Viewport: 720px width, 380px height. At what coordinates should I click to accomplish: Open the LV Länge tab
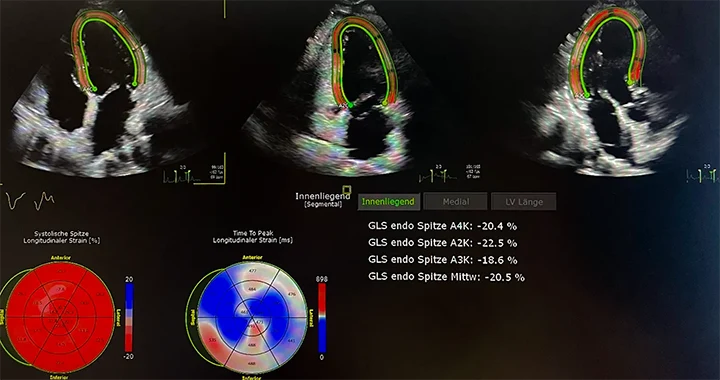pos(523,201)
